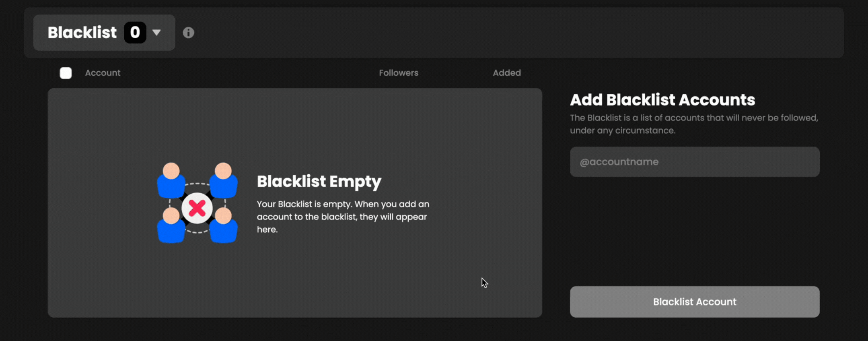Expand the triangle arrow beside the count
The image size is (868, 341).
156,33
